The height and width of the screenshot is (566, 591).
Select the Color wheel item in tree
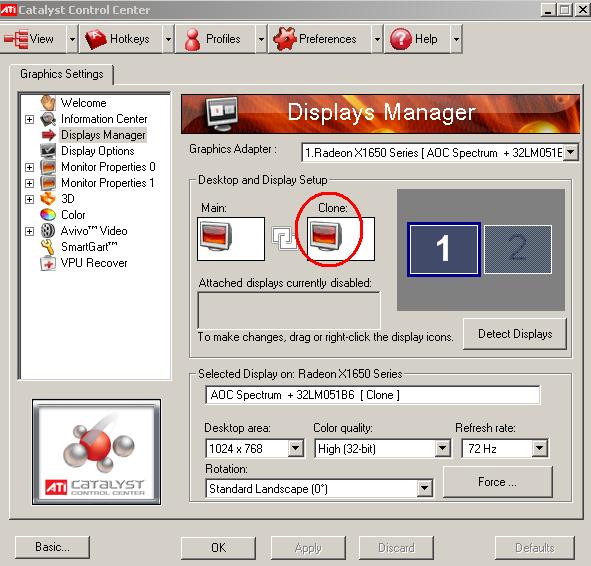coord(48,215)
